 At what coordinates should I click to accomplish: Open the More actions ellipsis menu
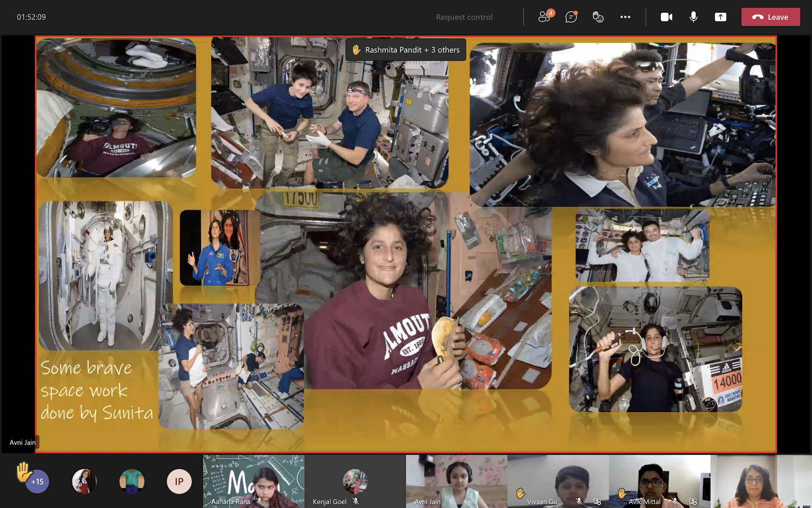click(x=625, y=17)
